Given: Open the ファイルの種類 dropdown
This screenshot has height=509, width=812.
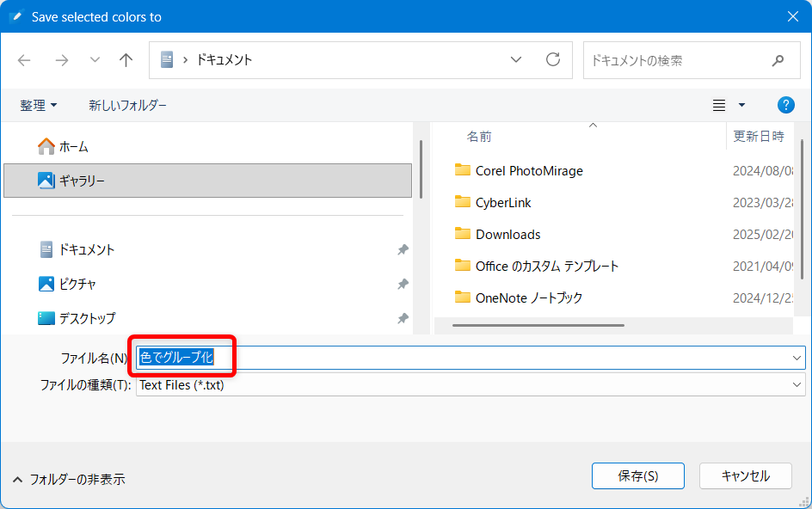Looking at the screenshot, I should 798,385.
